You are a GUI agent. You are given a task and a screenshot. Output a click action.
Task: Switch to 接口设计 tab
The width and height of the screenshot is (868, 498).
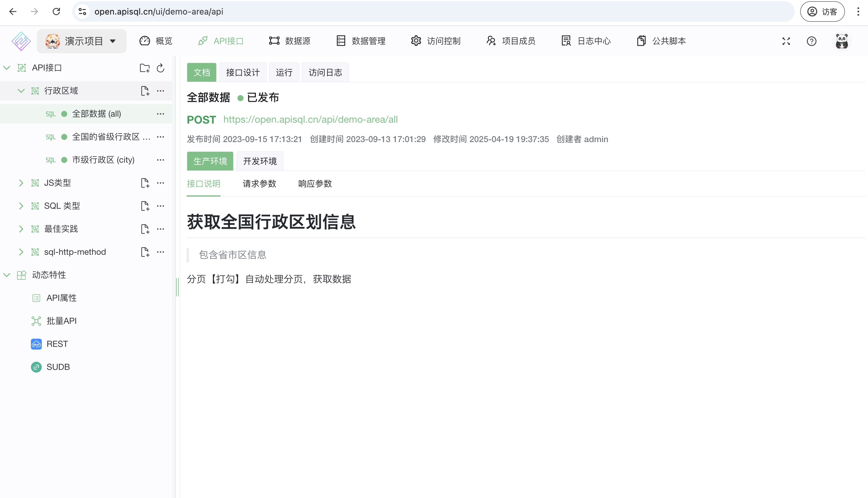coord(242,72)
